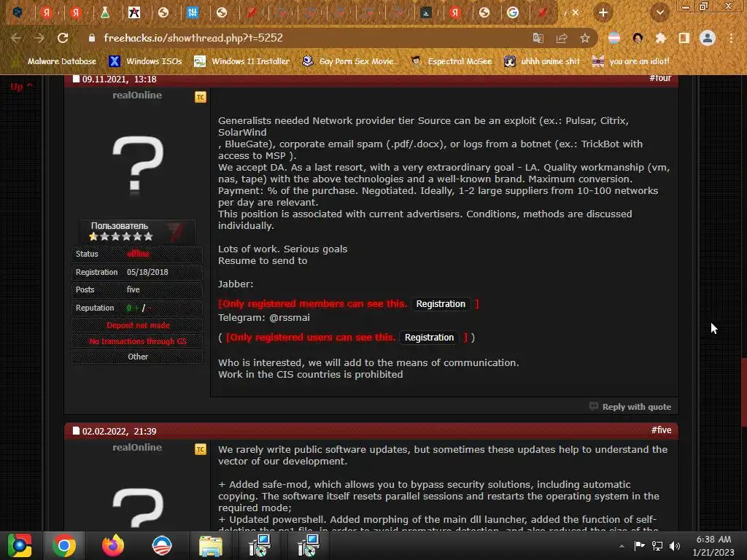Click the post icon beside 02.02.2022, 21:39
The image size is (747, 560).
tap(76, 431)
